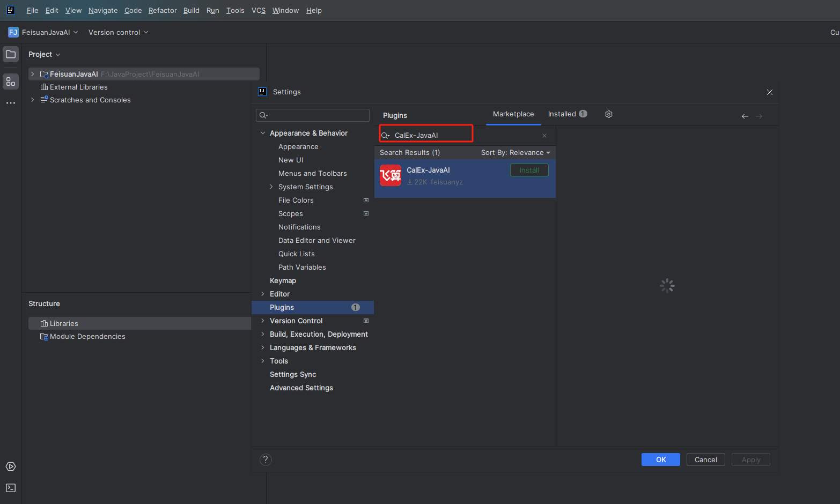Click the Cancel button
The height and width of the screenshot is (504, 840).
706,459
